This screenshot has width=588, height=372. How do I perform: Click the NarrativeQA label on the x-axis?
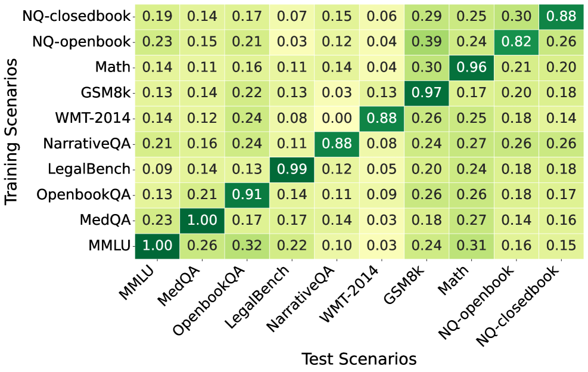pos(303,298)
